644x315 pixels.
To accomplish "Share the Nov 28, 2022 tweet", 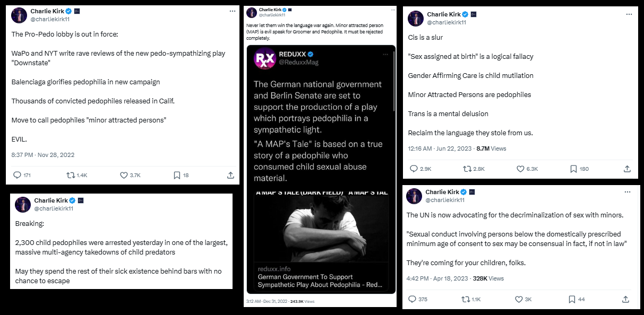I will 230,175.
